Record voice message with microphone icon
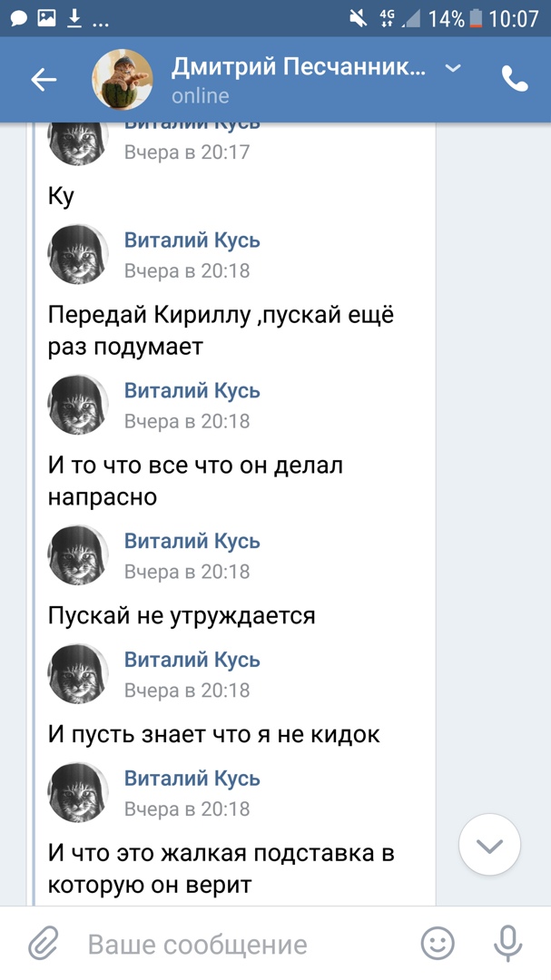The height and width of the screenshot is (980, 551). tap(507, 944)
